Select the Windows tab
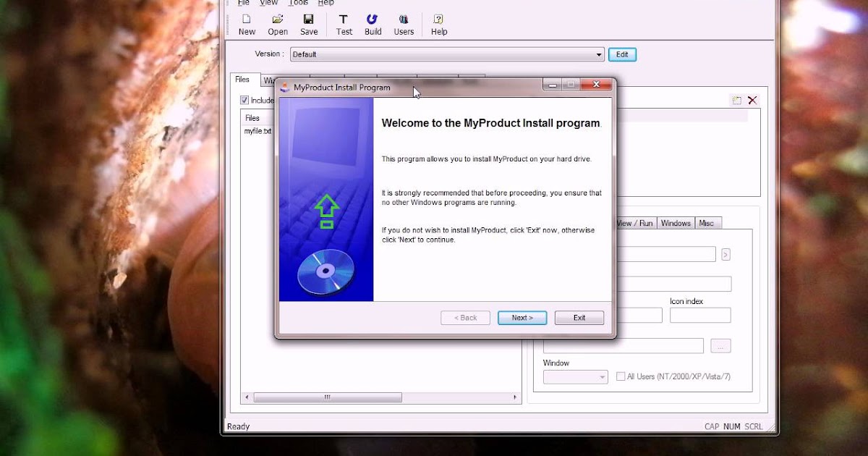868x456 pixels. [x=676, y=223]
